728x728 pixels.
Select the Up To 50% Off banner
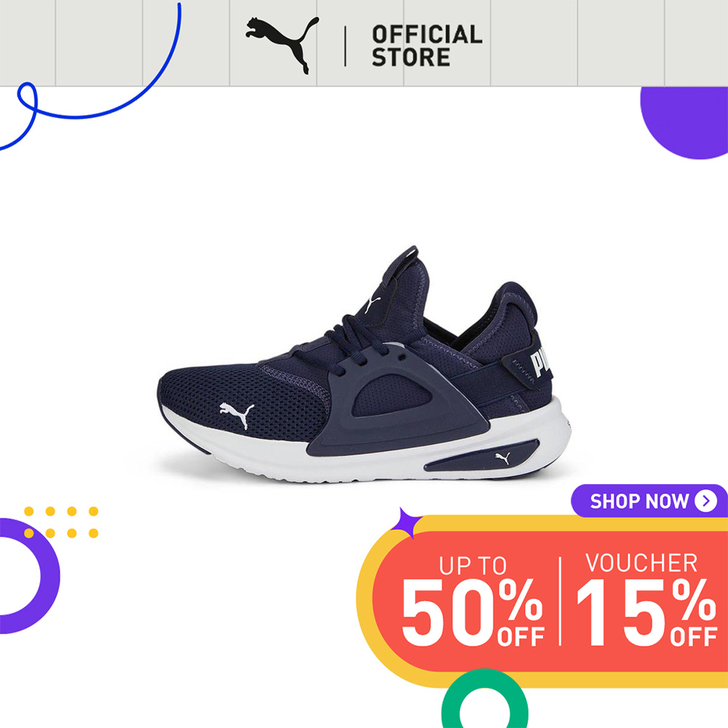[x=472, y=601]
